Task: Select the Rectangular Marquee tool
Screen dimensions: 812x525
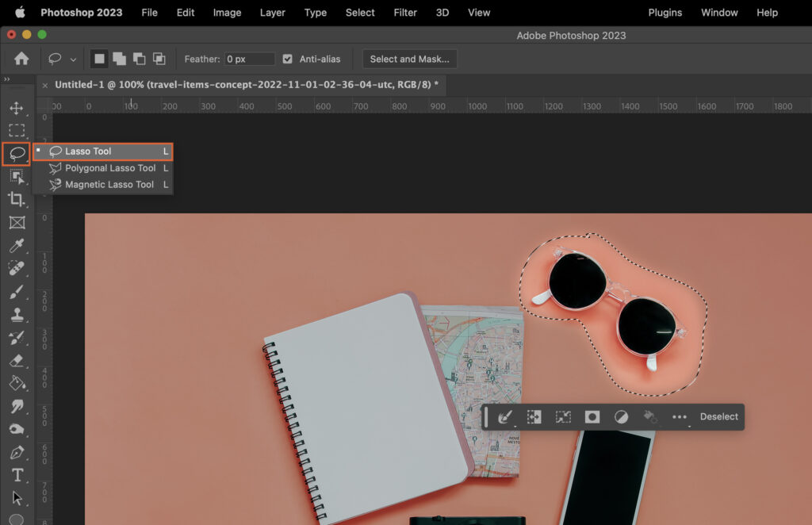Action: click(17, 131)
